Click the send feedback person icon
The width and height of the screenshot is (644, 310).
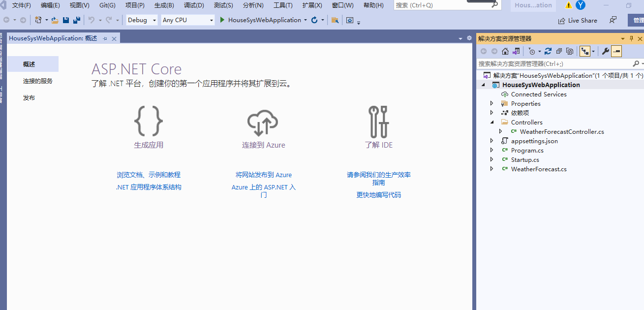click(x=613, y=20)
